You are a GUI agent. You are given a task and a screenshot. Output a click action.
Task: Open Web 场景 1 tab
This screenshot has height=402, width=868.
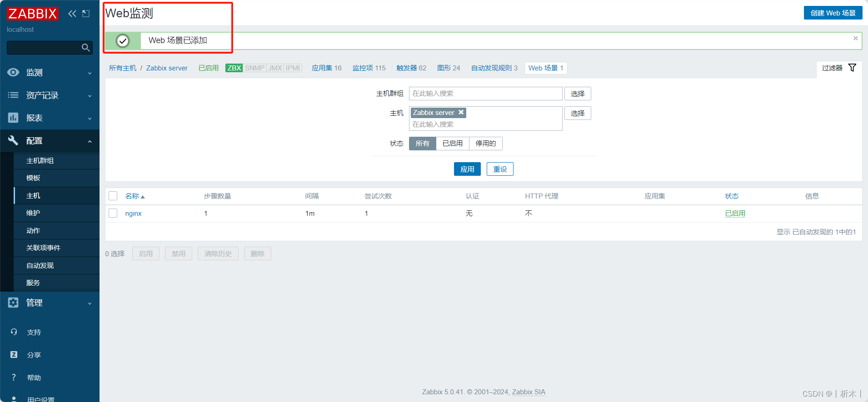(546, 68)
